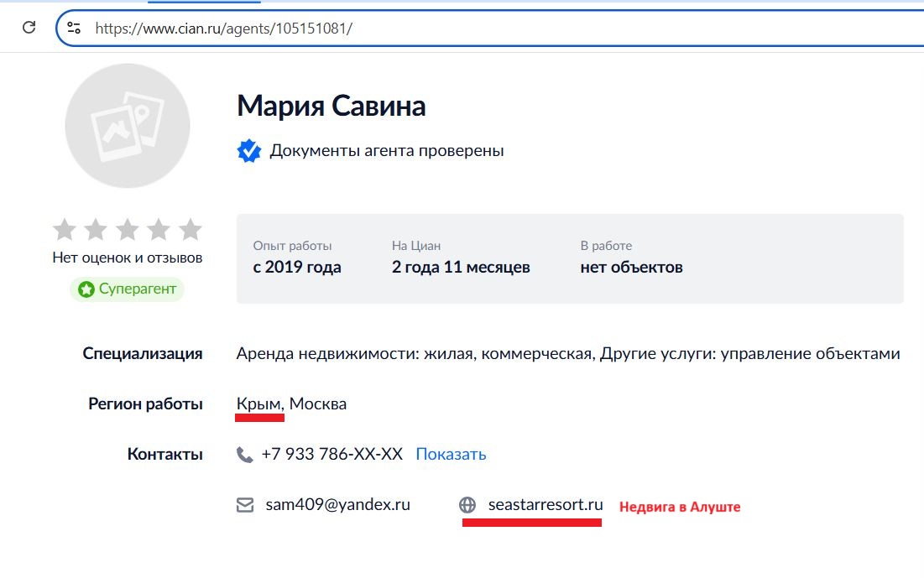
Task: Click the Контакты heading
Action: pos(165,455)
